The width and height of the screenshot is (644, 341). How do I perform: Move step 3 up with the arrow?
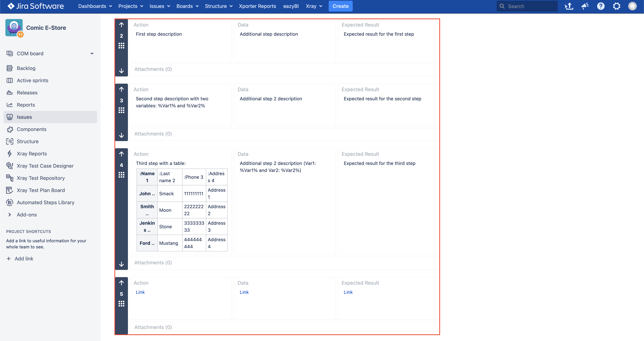pyautogui.click(x=121, y=89)
